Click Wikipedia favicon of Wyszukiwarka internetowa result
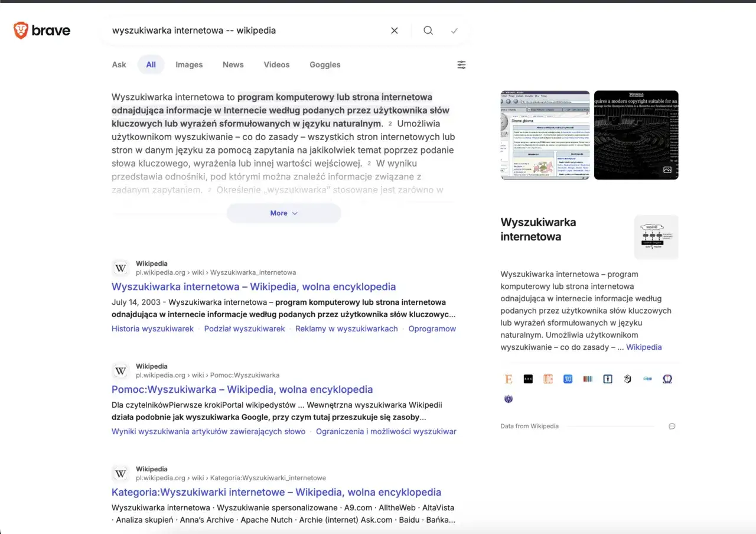 click(120, 268)
